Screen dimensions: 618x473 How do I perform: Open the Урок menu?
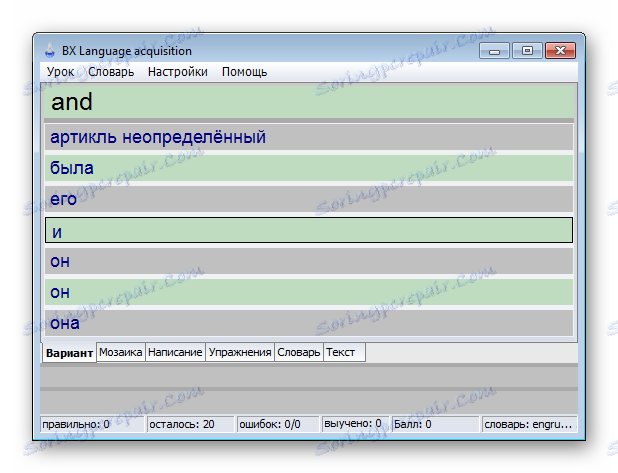[60, 72]
